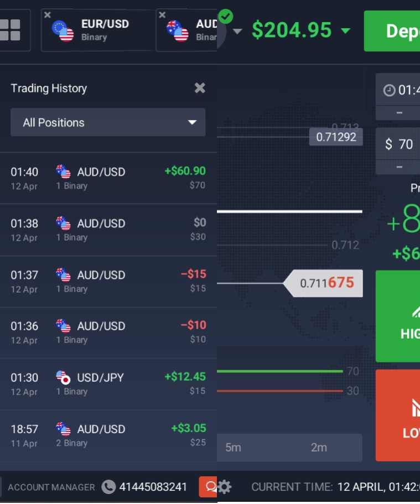The width and height of the screenshot is (420, 504).
Task: Click the clock icon in expiry time field
Action: pyautogui.click(x=390, y=90)
